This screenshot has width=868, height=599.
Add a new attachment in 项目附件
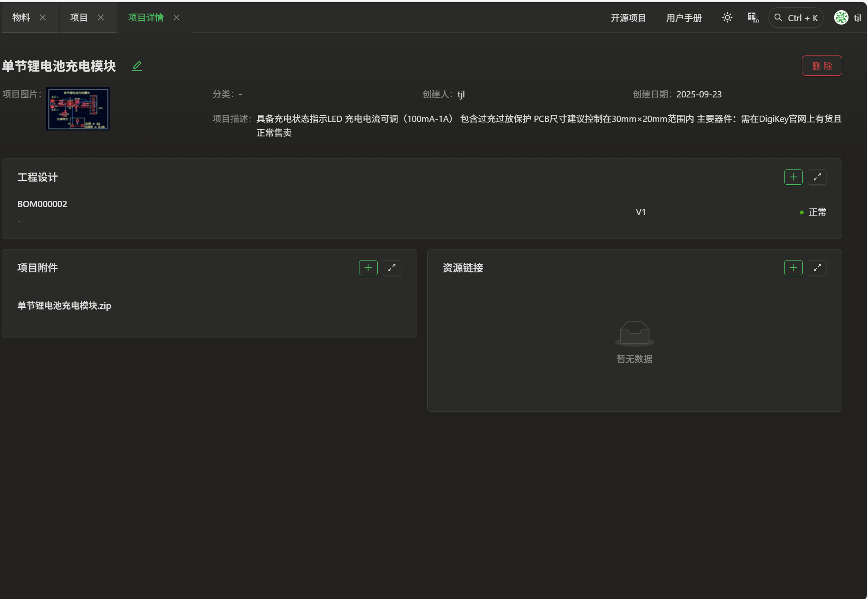[x=368, y=268]
